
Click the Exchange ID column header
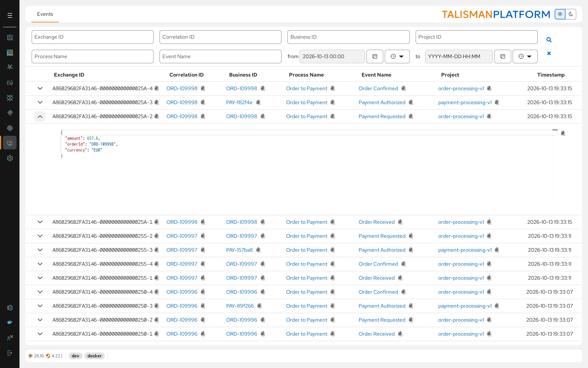[x=69, y=75]
